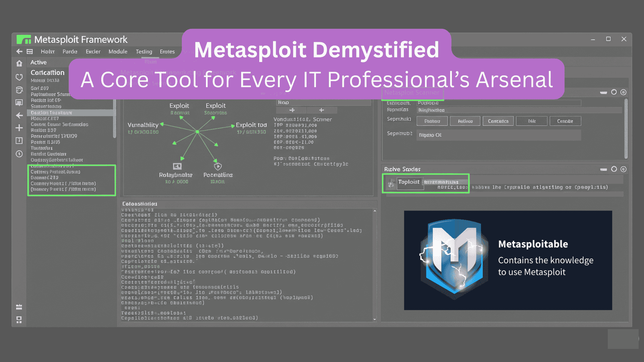The width and height of the screenshot is (644, 362).
Task: Open the Module menu
Action: [x=118, y=52]
